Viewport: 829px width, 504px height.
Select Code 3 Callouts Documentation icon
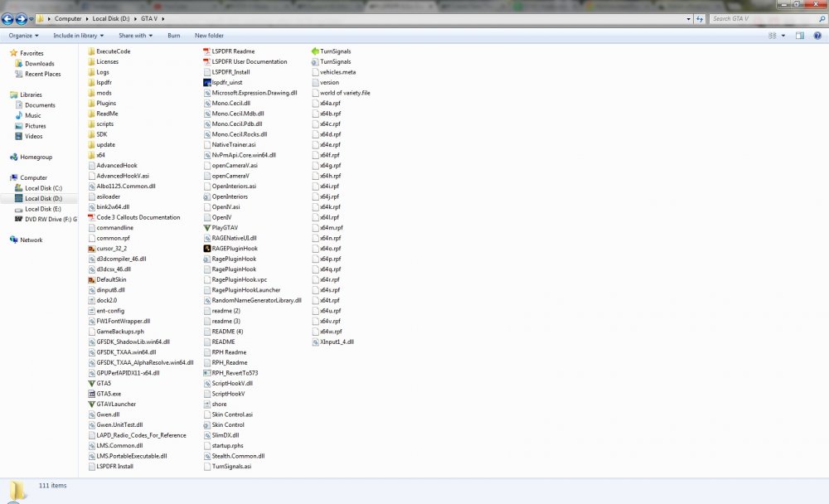click(91, 217)
